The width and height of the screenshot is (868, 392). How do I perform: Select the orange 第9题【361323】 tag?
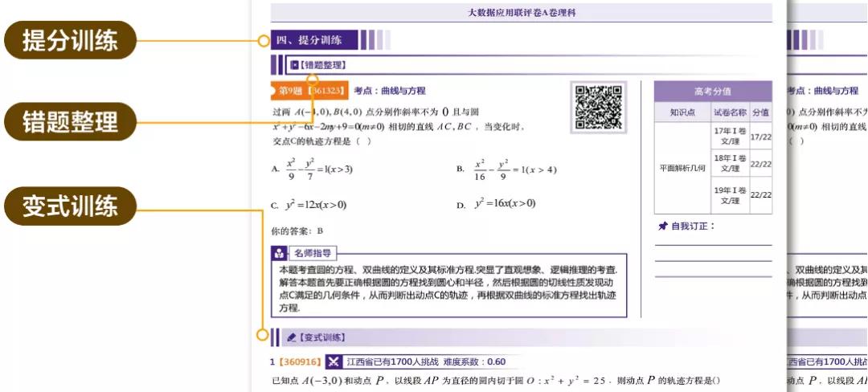click(310, 91)
